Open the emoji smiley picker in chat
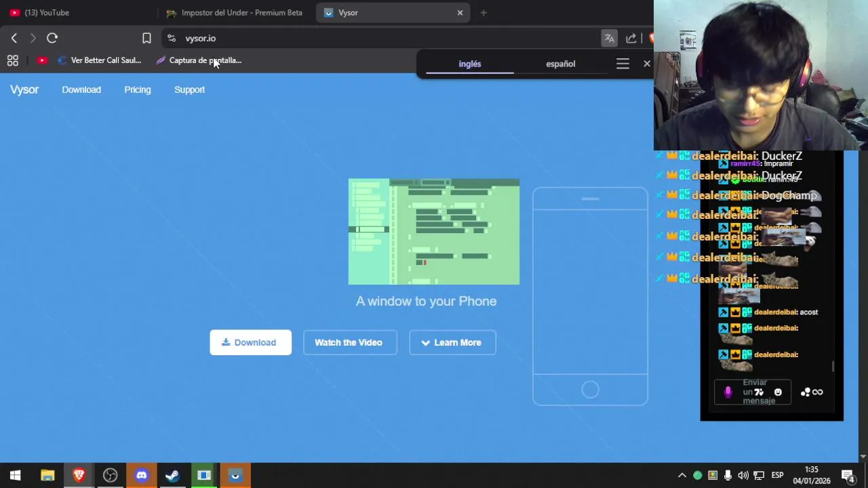868x488 pixels. coord(778,392)
